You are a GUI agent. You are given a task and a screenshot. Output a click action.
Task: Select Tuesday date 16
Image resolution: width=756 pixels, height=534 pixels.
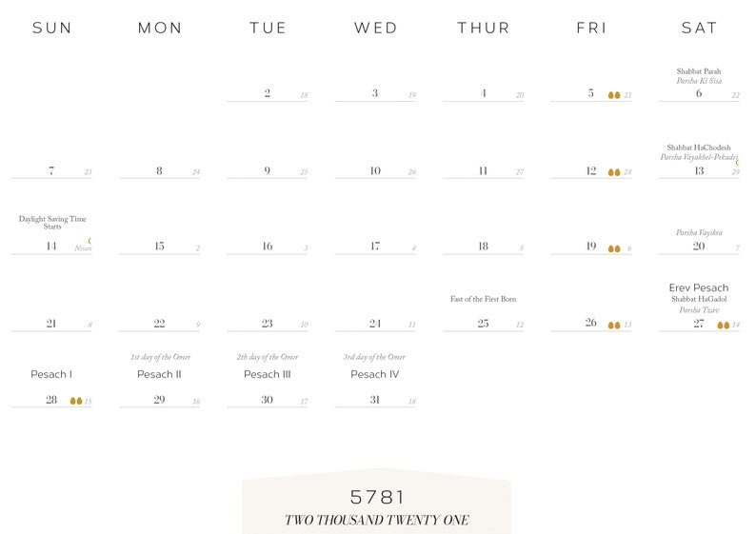pos(268,247)
